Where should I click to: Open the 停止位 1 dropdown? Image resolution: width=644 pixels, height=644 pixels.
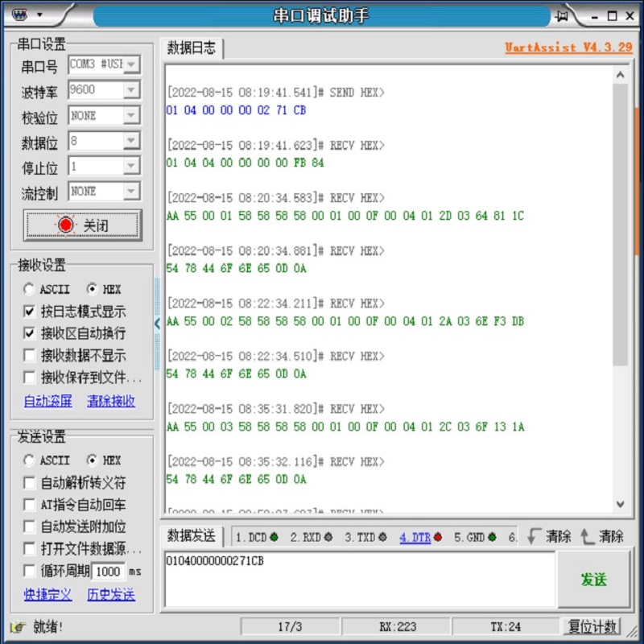click(131, 167)
